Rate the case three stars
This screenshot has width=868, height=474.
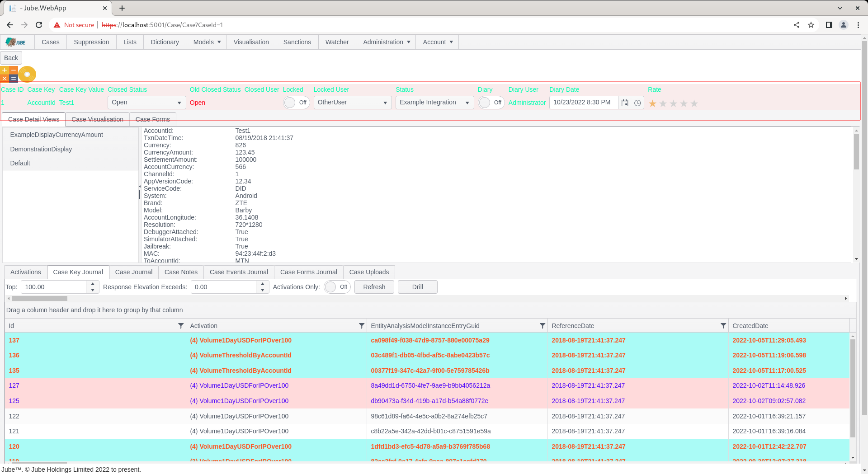click(673, 103)
